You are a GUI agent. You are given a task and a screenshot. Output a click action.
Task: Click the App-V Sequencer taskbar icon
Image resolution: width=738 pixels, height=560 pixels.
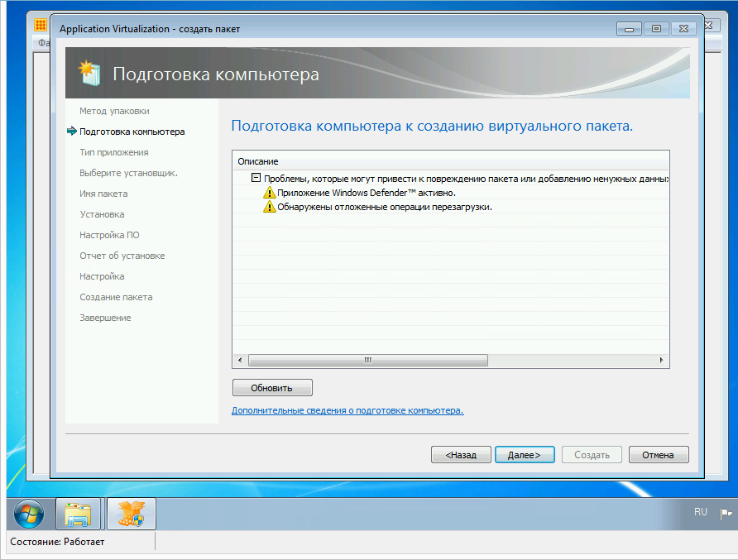131,514
